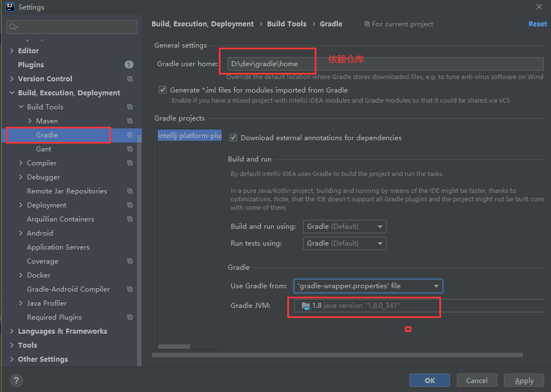Screen dimensions: 551x392
Task: Open help with the question mark button
Action: coord(16,380)
